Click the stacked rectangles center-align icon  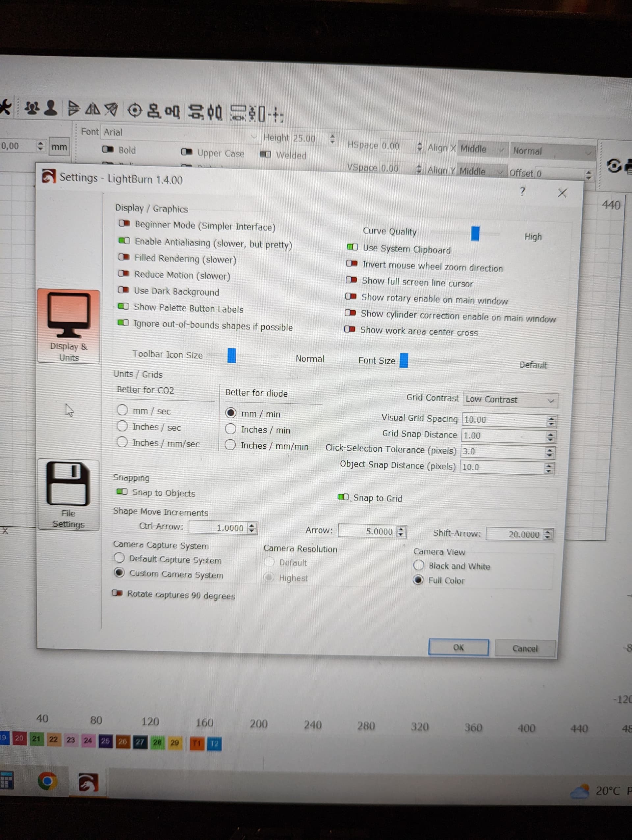pos(154,111)
